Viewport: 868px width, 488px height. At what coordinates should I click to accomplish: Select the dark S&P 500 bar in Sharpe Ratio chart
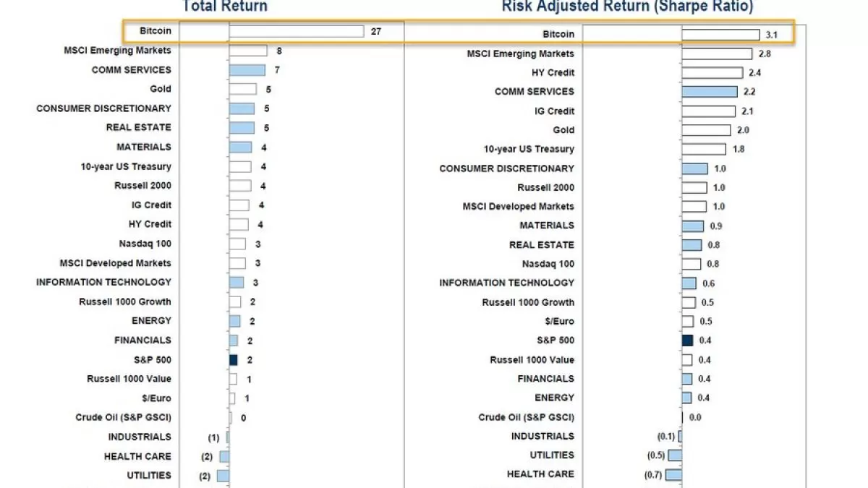687,341
